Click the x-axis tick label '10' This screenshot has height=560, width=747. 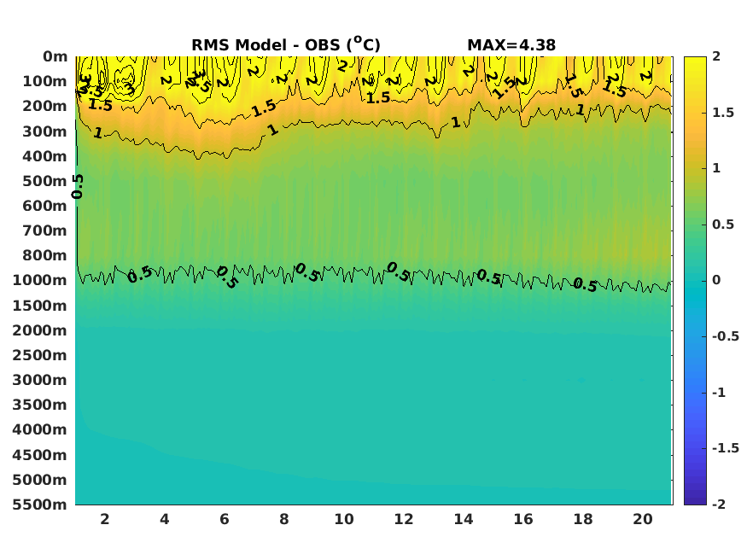pyautogui.click(x=344, y=519)
